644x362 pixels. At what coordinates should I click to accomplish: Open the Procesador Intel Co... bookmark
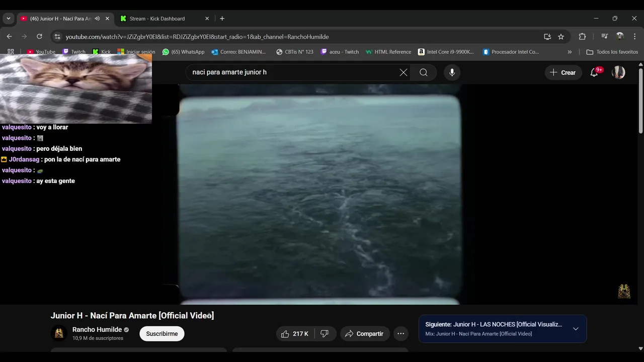pos(511,52)
